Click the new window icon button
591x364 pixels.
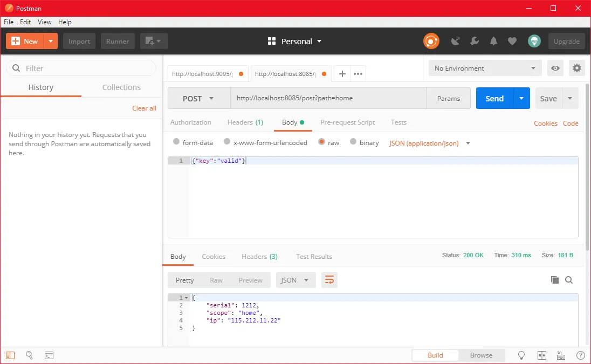click(x=154, y=41)
